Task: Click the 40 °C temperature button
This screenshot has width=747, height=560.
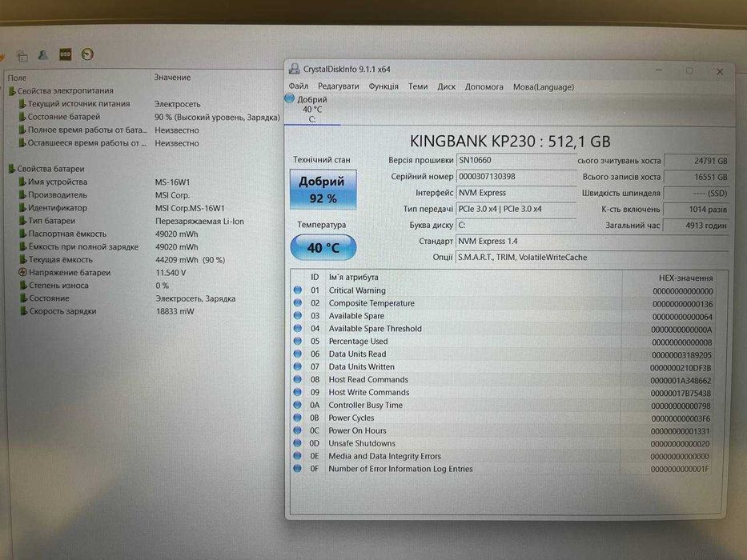Action: 323,248
